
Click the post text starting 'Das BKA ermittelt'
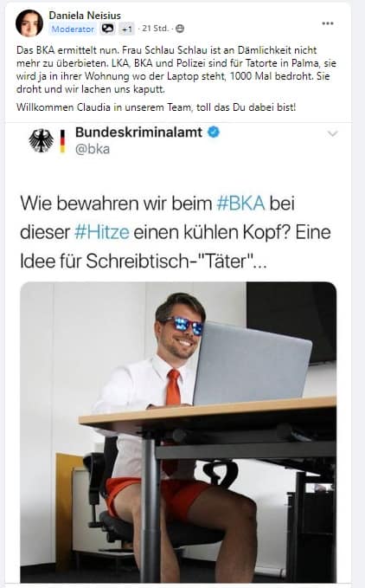tap(176, 70)
